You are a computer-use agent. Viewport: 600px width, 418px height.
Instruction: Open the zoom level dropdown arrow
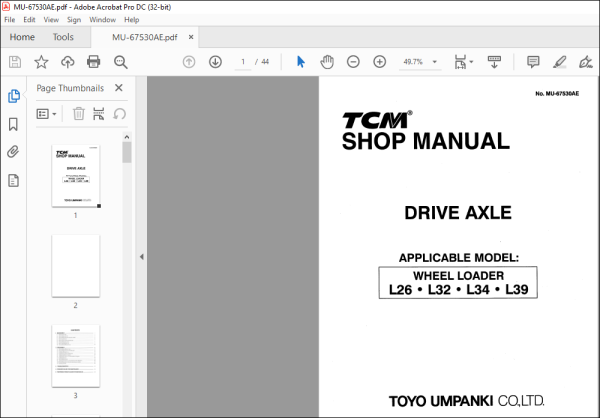tap(435, 62)
